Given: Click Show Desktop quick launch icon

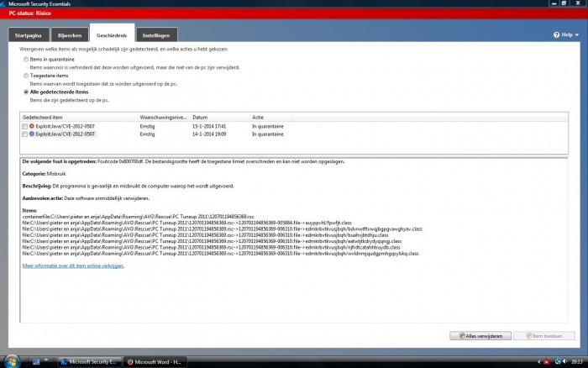Looking at the screenshot, I should pos(36,361).
